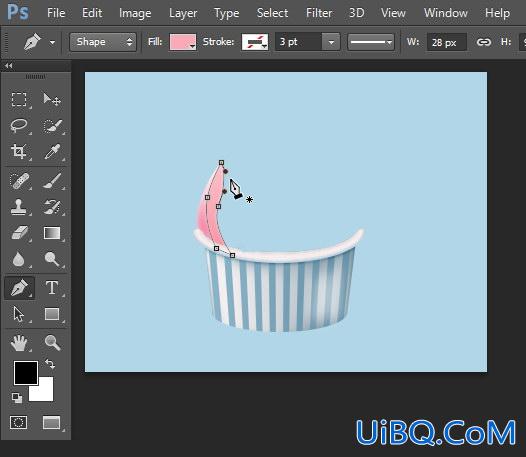This screenshot has height=457, width=526.
Task: Select the Lasso tool
Action: 19,125
